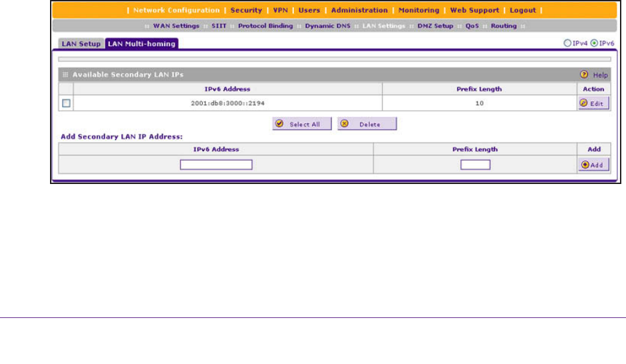Open the Administration menu
The height and width of the screenshot is (364, 626).
pos(359,11)
